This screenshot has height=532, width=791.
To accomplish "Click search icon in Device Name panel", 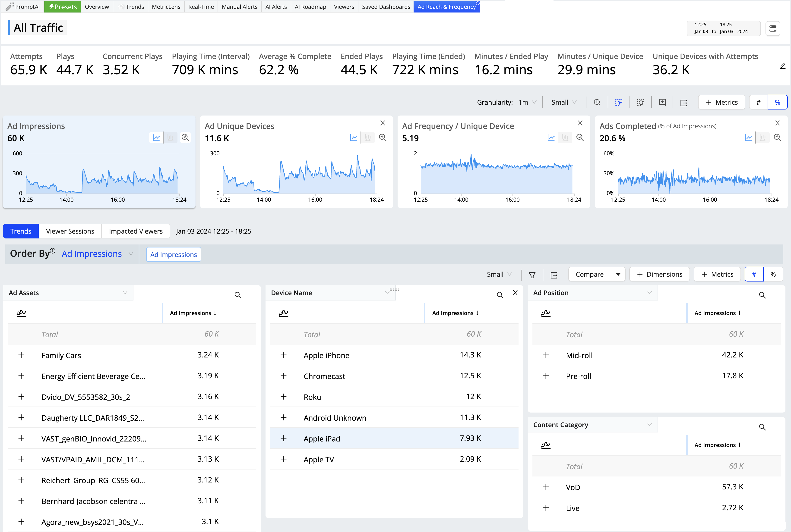I will coord(500,295).
